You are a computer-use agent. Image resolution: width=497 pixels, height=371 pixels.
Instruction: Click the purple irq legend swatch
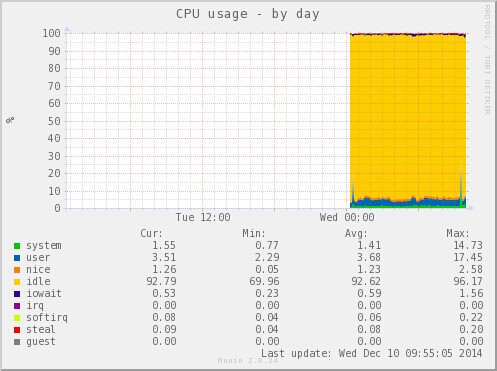17,306
